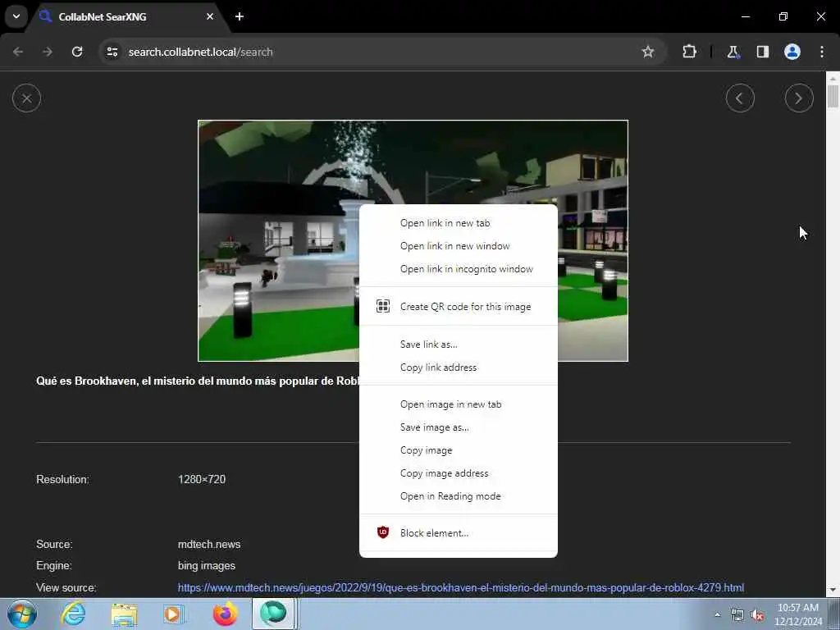This screenshot has width=840, height=630.
Task: Select Block element... entry
Action: 458,533
